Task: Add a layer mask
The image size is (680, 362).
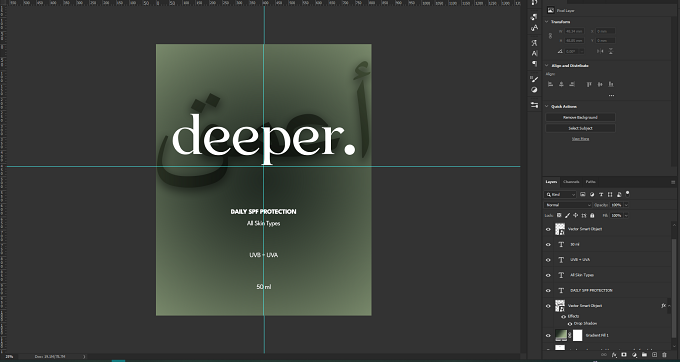Action: click(x=624, y=355)
